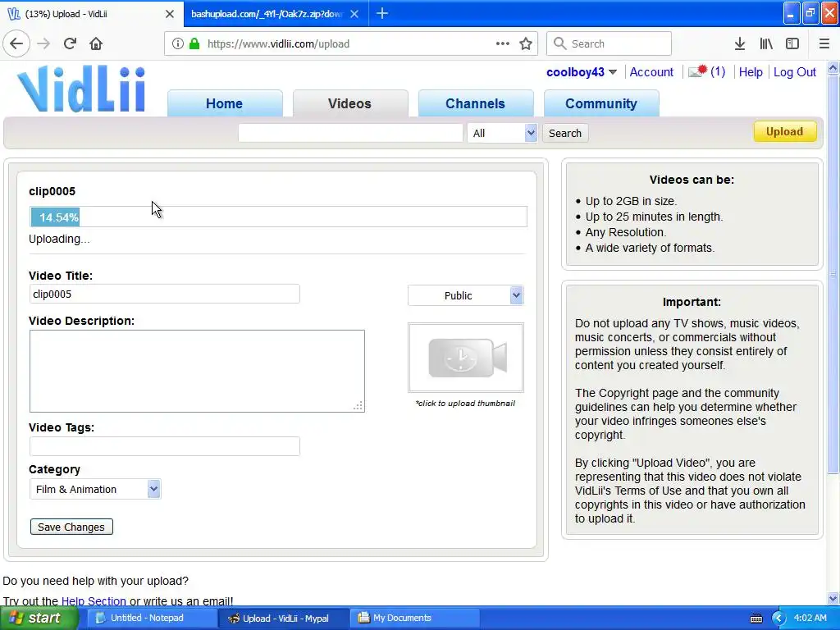The height and width of the screenshot is (630, 840).
Task: Switch to the Home tab
Action: click(x=225, y=103)
